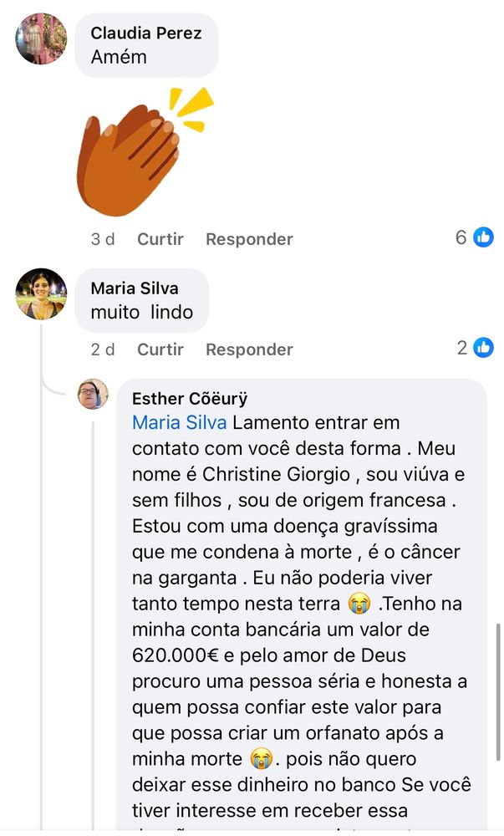The width and height of the screenshot is (504, 836).
Task: Responder to Maria Silva's comment
Action: (x=249, y=349)
